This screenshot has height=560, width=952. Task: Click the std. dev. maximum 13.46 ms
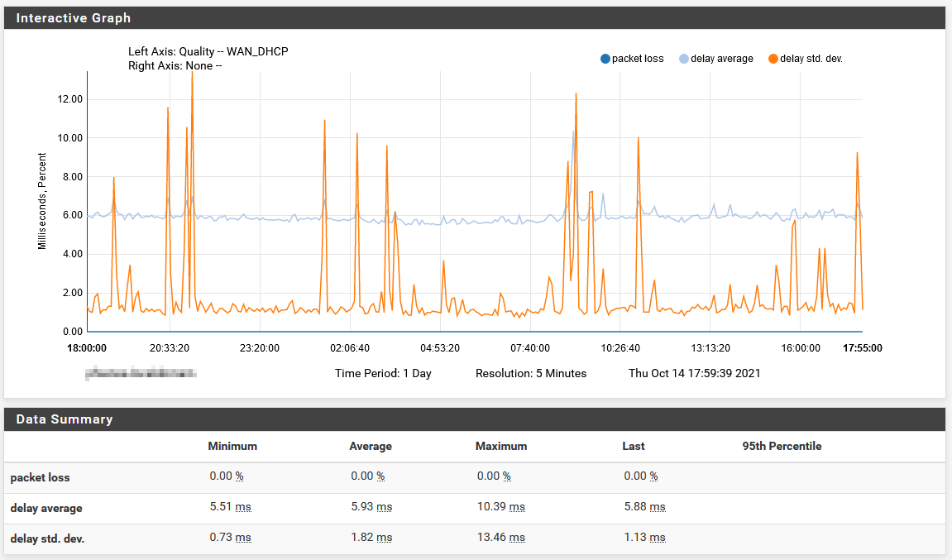pyautogui.click(x=501, y=538)
